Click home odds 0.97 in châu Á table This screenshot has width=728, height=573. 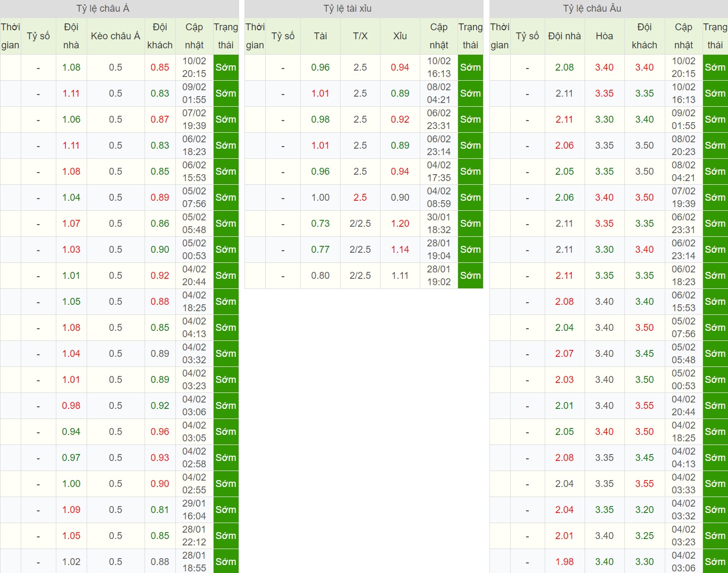(x=71, y=458)
